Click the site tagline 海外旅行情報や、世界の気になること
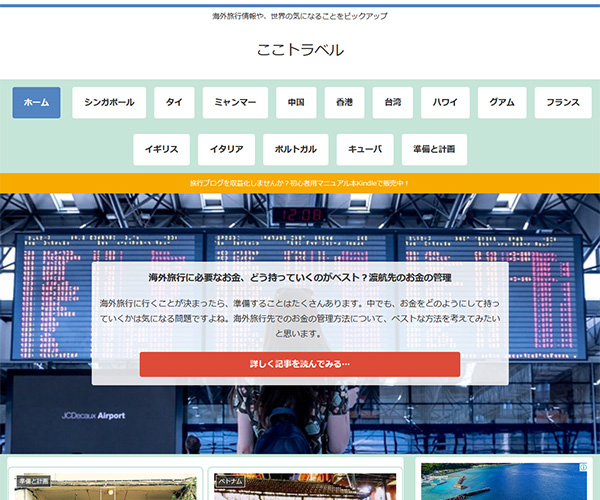This screenshot has width=600, height=500. pyautogui.click(x=300, y=16)
